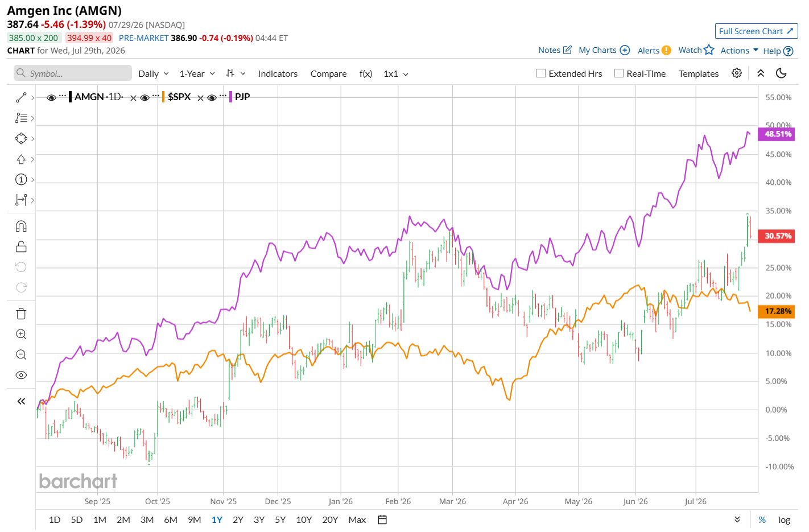Toggle the drawings lock
The height and width of the screenshot is (532, 809).
21,246
